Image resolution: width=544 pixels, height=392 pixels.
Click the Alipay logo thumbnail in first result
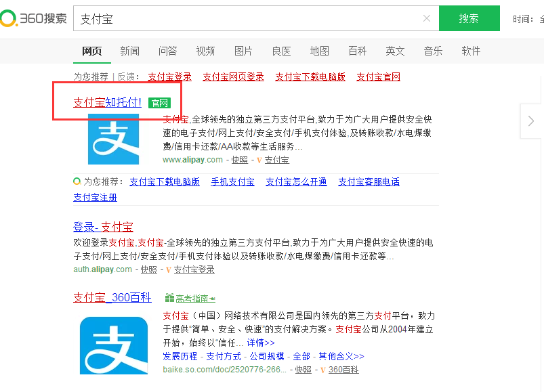113,139
